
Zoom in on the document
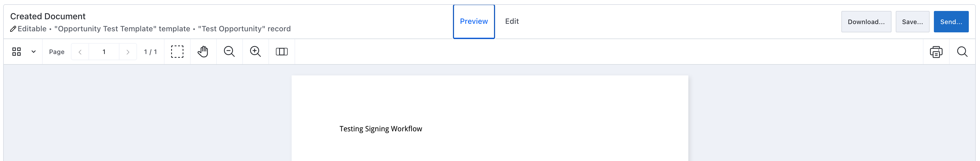(255, 52)
